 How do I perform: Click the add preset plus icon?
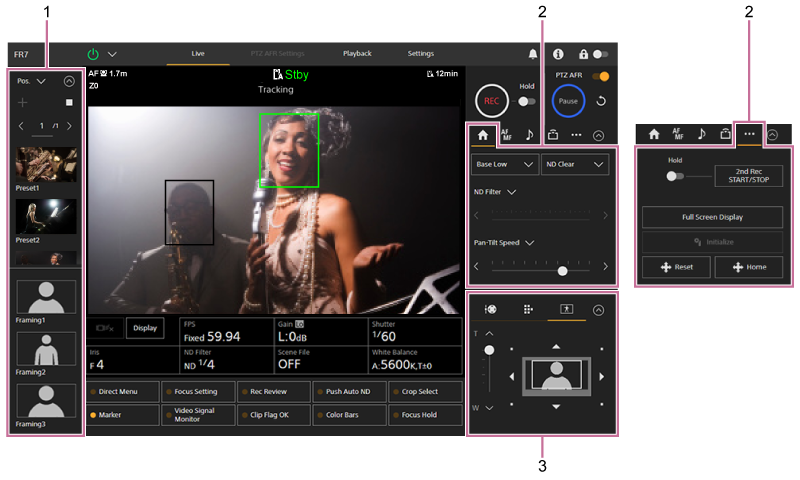tap(23, 102)
